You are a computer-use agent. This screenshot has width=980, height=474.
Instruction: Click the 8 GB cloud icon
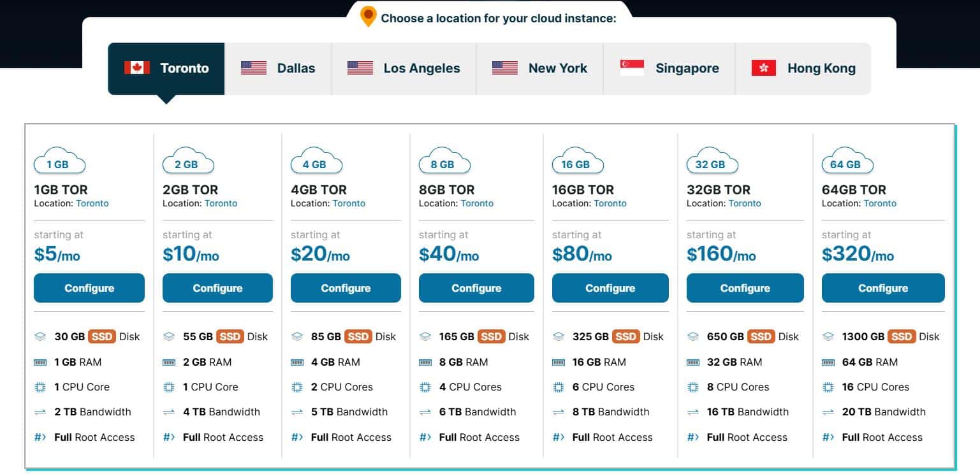tap(444, 161)
